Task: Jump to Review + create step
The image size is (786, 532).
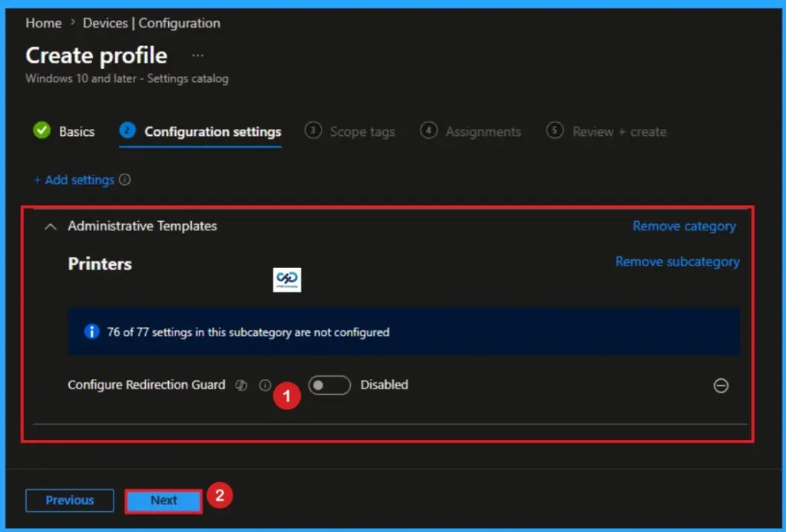Action: point(606,132)
